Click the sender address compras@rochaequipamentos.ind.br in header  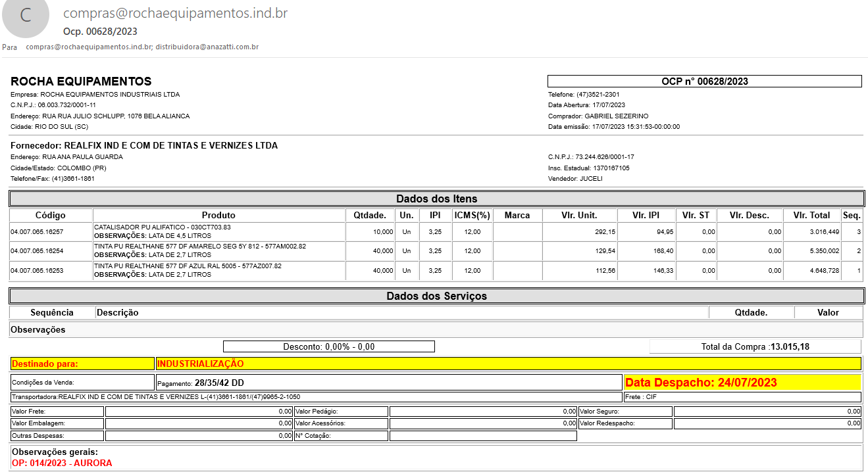(175, 13)
